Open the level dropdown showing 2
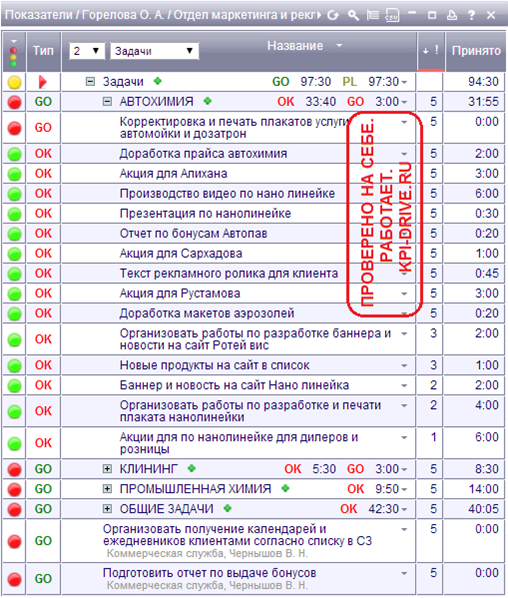The height and width of the screenshot is (598, 508). (x=87, y=51)
